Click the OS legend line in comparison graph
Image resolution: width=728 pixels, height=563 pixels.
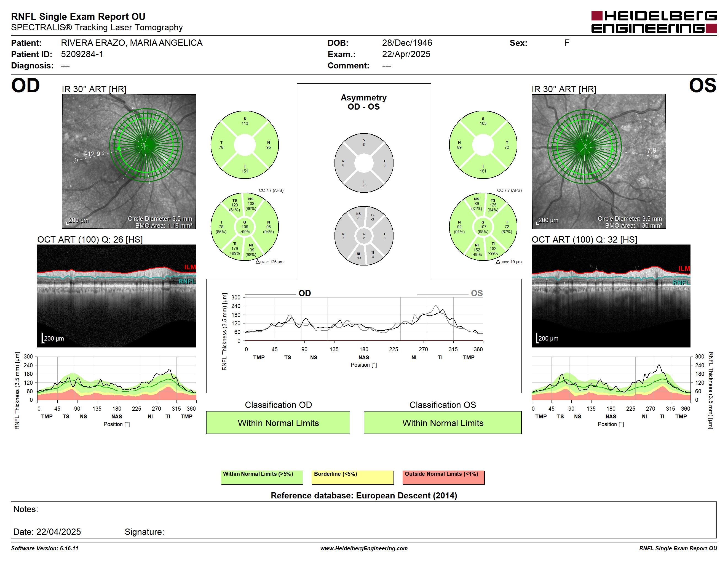[442, 294]
